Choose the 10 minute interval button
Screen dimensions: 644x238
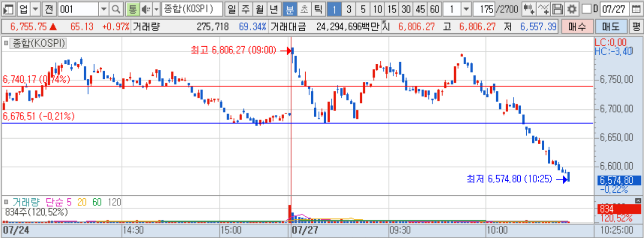(377, 9)
